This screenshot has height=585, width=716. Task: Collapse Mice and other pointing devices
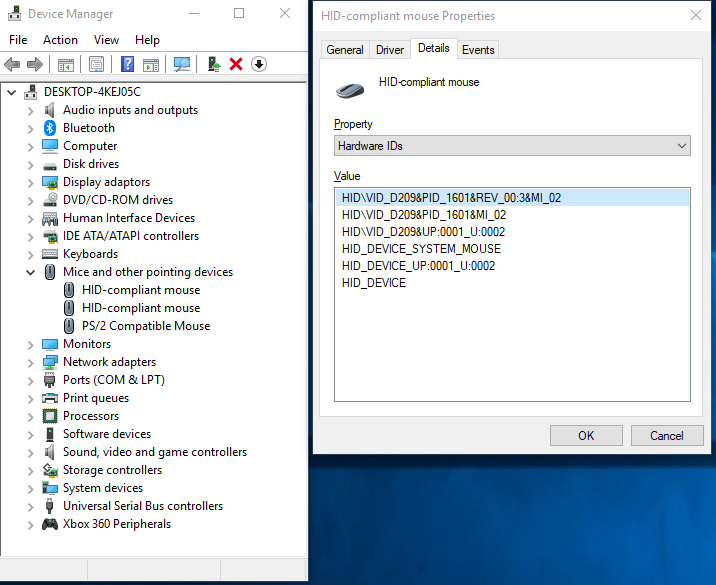click(x=31, y=273)
